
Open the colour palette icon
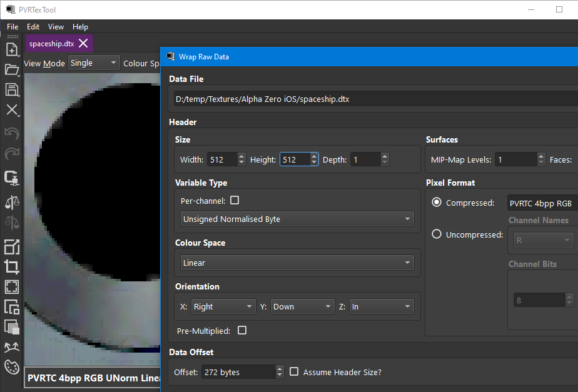coord(11,367)
